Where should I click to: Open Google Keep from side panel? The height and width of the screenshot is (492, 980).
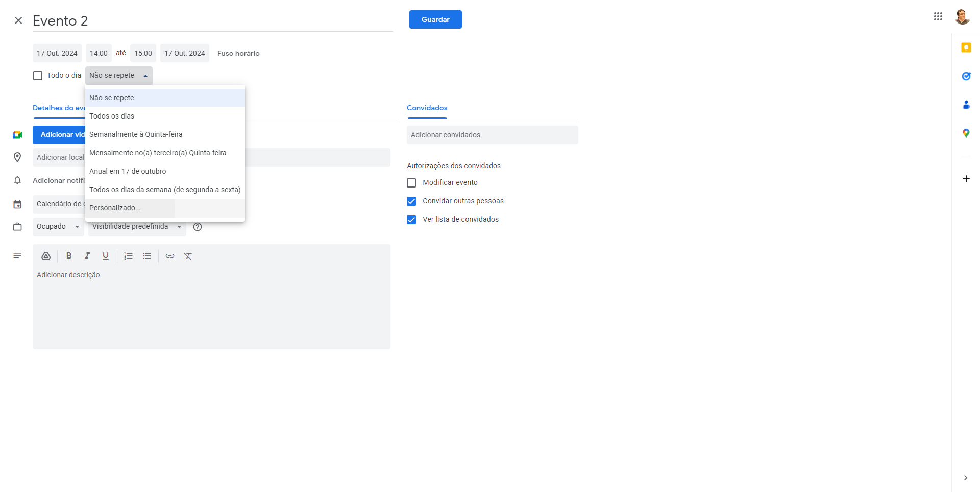(x=966, y=48)
